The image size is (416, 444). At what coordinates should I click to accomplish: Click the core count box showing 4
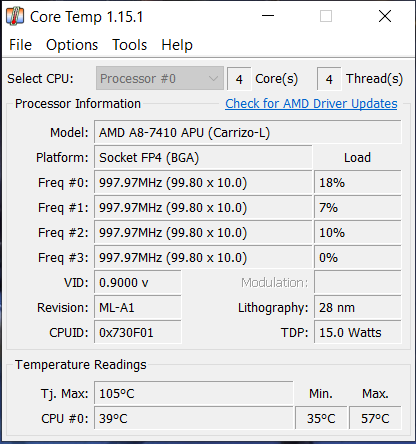[239, 79]
